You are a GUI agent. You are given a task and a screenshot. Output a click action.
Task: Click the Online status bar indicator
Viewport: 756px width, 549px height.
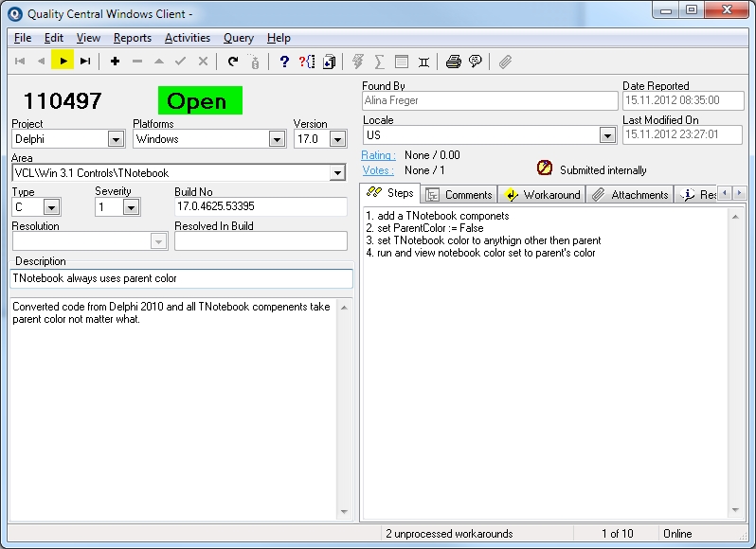click(677, 534)
